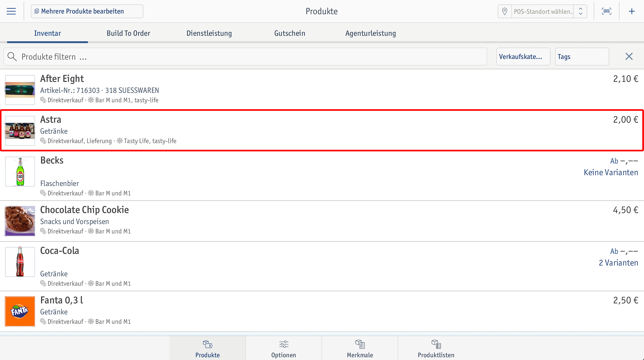Open the After Eight product title
The width and height of the screenshot is (644, 360).
62,79
